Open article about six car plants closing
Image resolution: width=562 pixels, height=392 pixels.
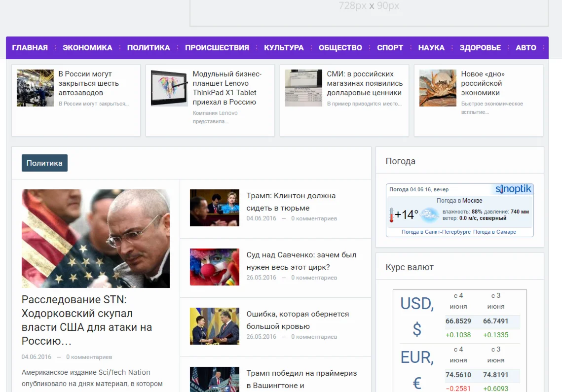tap(88, 83)
